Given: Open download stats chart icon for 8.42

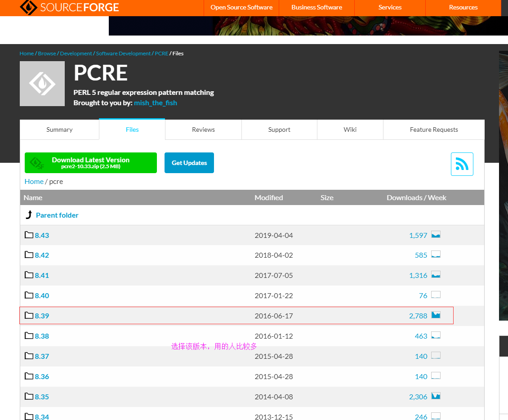Looking at the screenshot, I should 436,255.
